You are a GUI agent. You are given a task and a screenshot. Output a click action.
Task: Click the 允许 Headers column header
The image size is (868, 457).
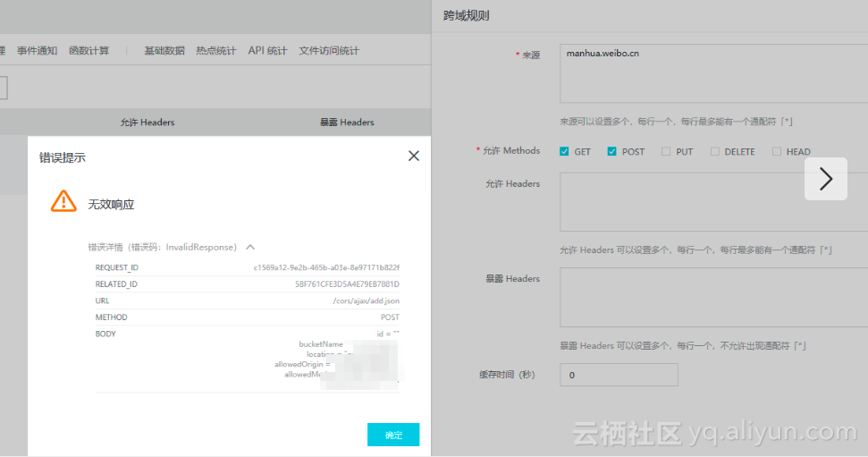coord(147,123)
